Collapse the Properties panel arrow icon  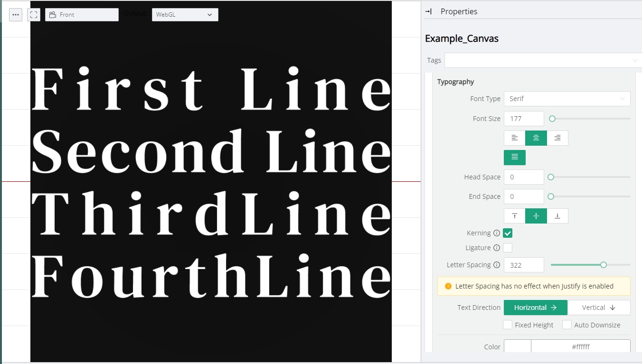click(x=428, y=11)
